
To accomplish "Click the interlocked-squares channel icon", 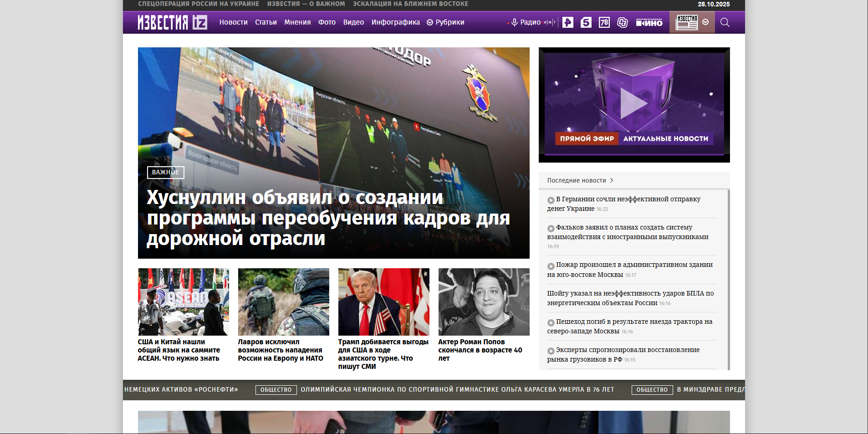I will click(x=622, y=22).
